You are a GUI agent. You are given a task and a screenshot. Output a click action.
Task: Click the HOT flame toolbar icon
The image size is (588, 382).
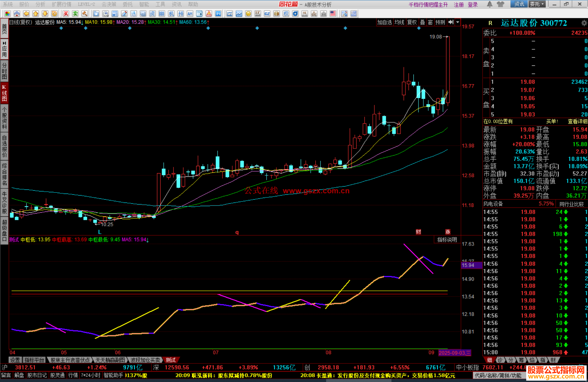coord(209,14)
